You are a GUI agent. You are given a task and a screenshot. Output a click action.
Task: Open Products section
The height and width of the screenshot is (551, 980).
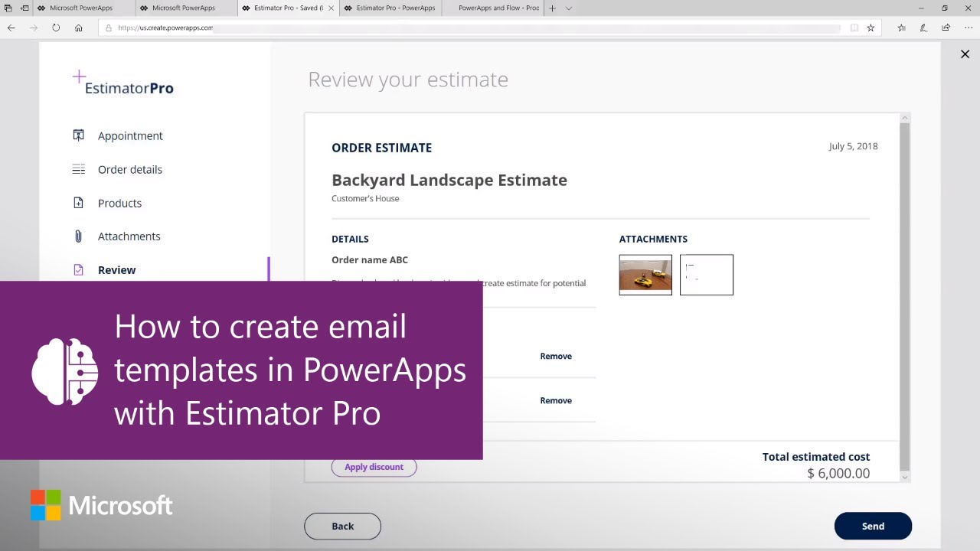tap(119, 203)
